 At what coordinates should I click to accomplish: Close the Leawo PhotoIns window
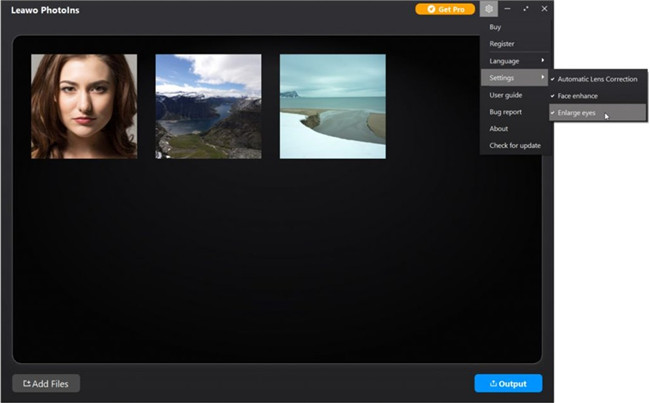[544, 9]
